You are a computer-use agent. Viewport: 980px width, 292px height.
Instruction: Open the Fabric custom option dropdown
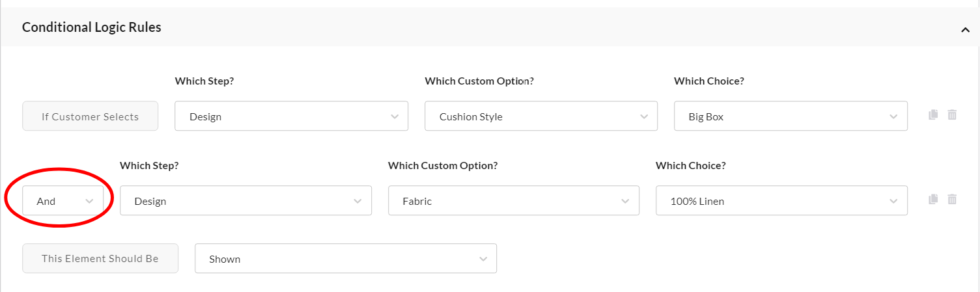click(513, 201)
